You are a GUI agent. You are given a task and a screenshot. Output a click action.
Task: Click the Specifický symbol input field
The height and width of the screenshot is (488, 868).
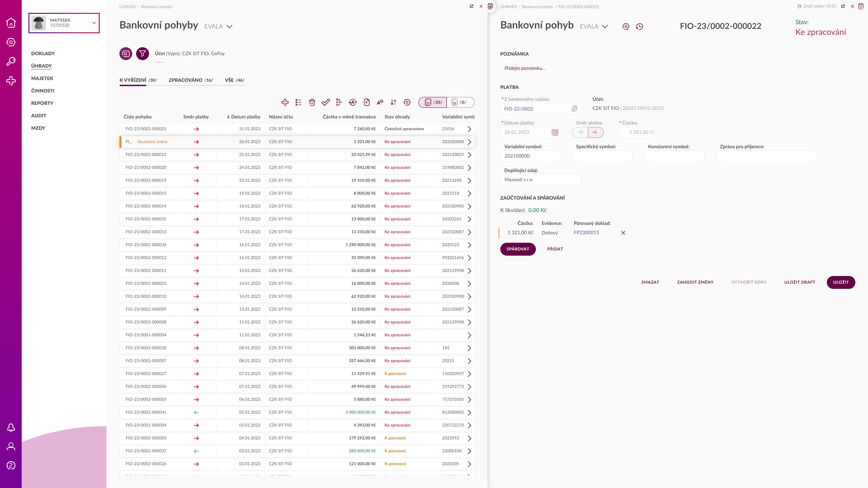point(603,156)
